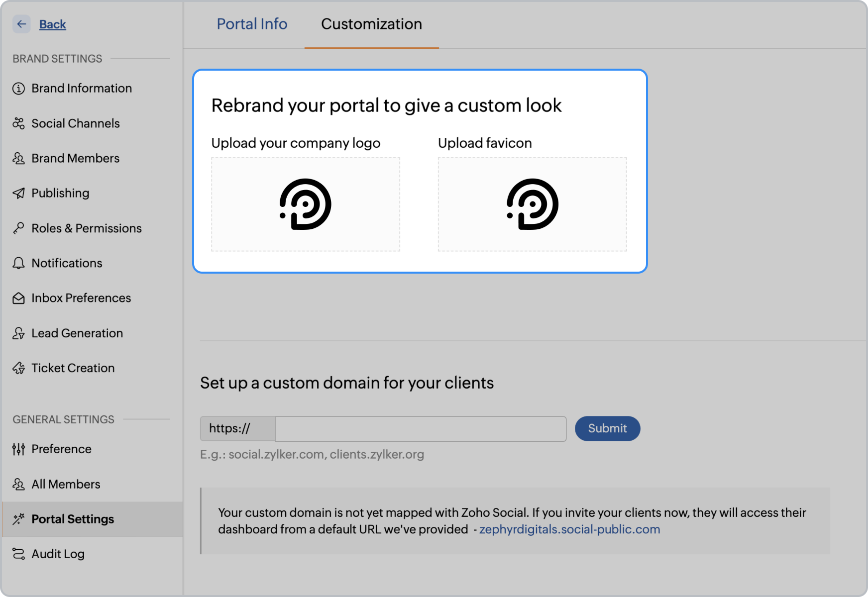Select the Customization tab
868x597 pixels.
(x=371, y=24)
